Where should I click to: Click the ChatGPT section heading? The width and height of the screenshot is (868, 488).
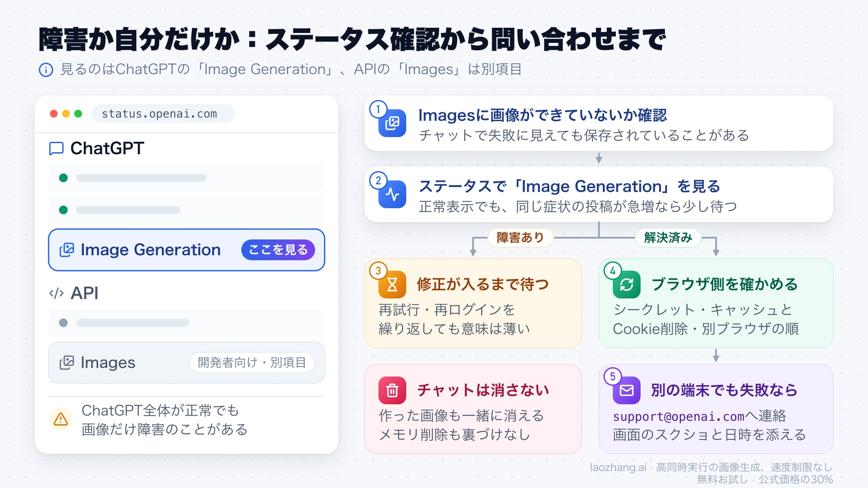tap(107, 148)
